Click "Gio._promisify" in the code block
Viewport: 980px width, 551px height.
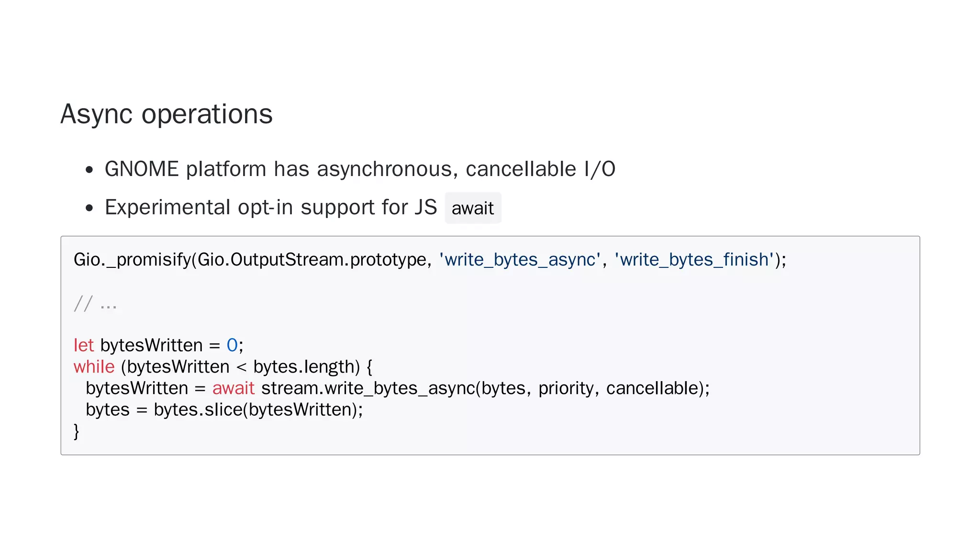[x=132, y=260]
